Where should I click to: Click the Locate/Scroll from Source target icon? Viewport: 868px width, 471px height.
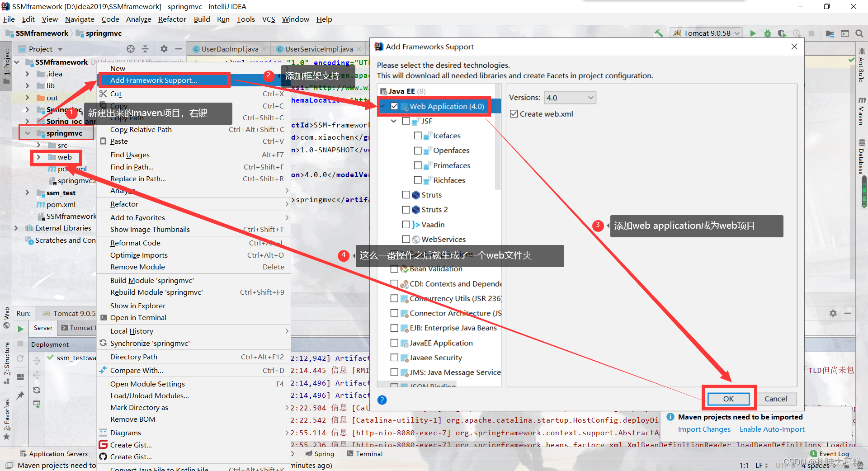click(x=131, y=49)
